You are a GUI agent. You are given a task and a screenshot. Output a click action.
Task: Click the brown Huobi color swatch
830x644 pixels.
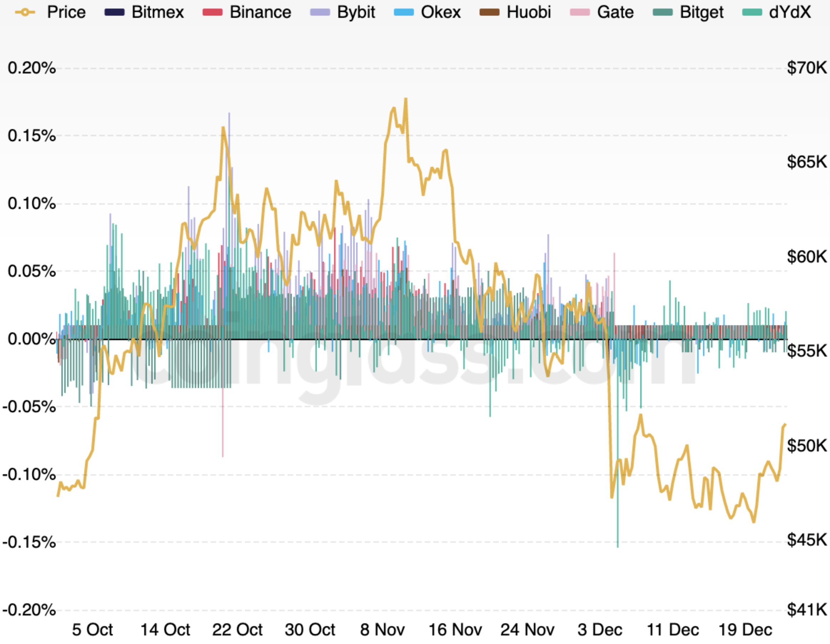(490, 12)
